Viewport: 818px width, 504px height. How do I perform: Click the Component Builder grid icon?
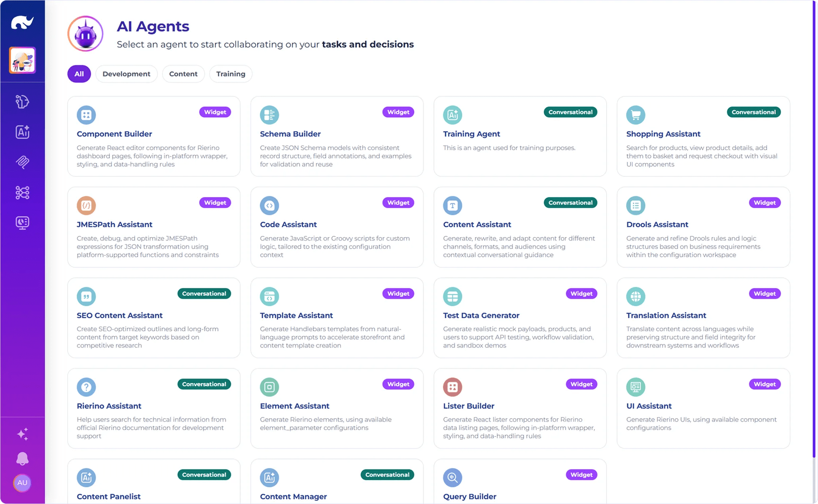86,115
